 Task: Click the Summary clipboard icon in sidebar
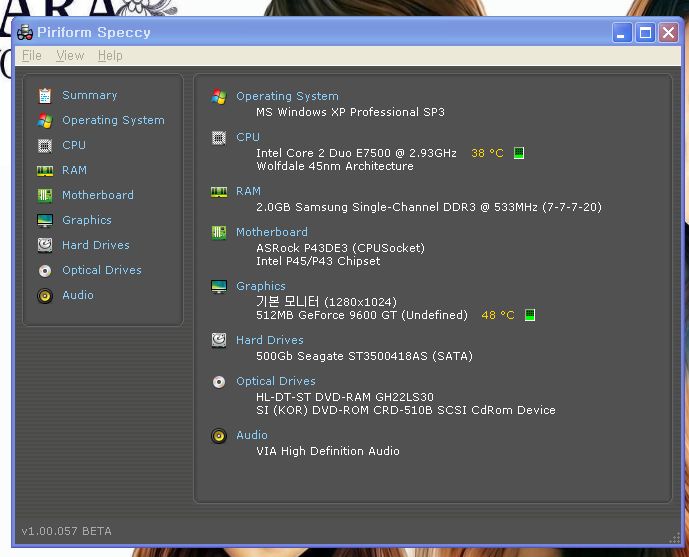click(x=45, y=95)
